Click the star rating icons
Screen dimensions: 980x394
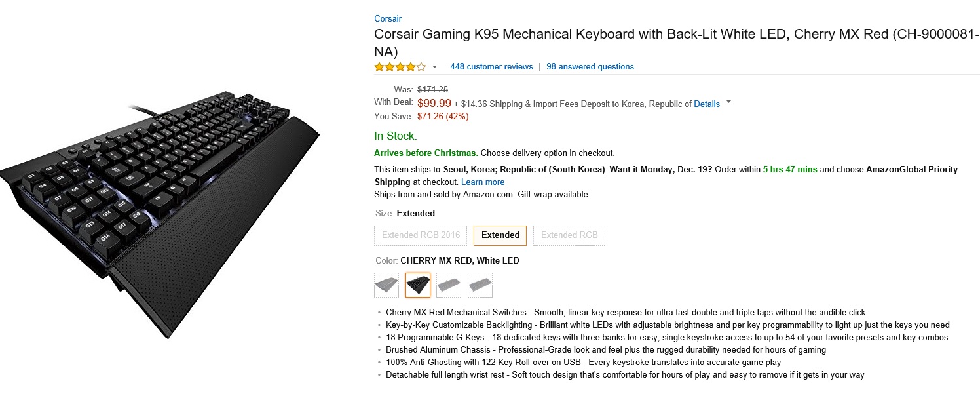point(400,67)
